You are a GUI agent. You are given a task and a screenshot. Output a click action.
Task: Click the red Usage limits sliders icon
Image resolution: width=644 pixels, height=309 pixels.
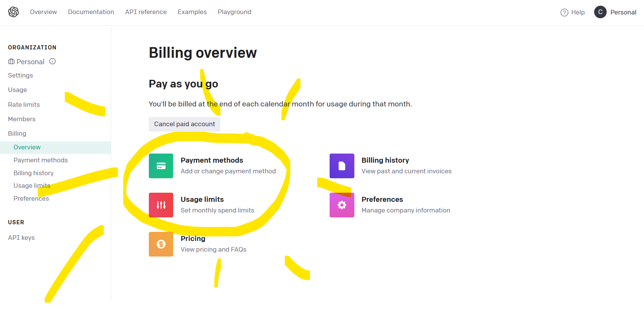point(161,205)
